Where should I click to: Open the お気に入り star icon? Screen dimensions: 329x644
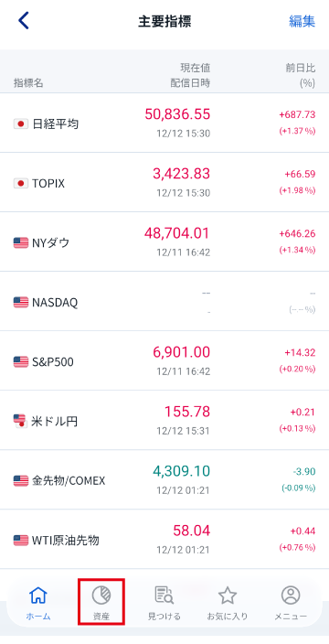pos(228,596)
